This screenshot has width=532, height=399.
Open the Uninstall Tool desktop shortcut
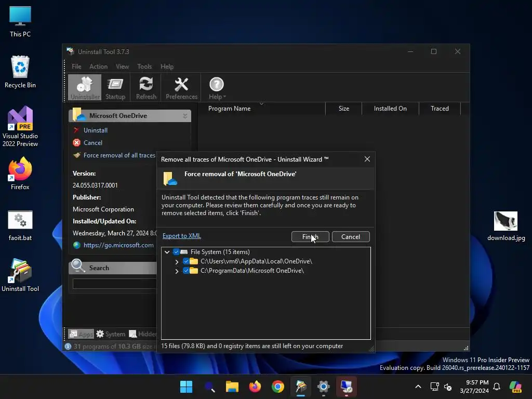(x=20, y=275)
